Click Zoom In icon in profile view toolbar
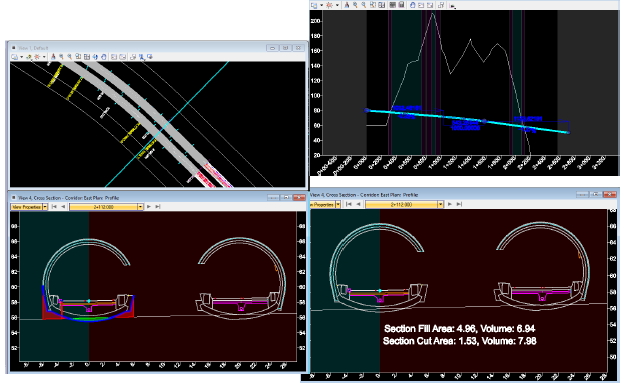The height and width of the screenshot is (387, 623). pyautogui.click(x=355, y=5)
